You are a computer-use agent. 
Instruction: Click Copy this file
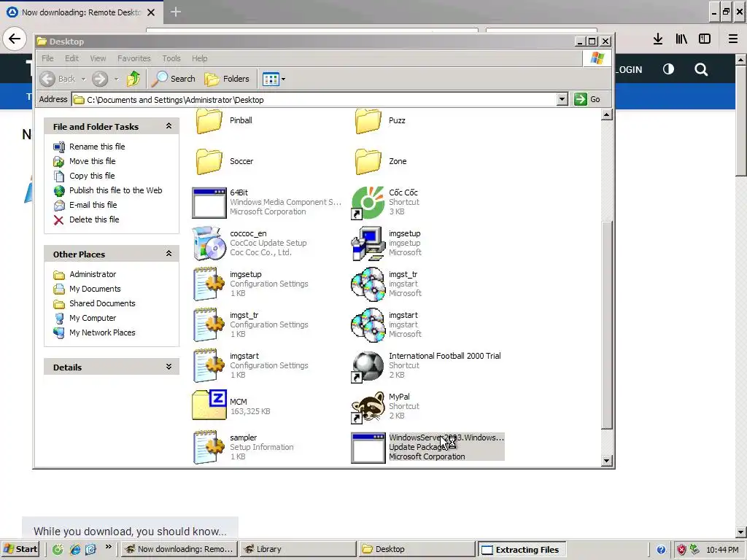92,176
